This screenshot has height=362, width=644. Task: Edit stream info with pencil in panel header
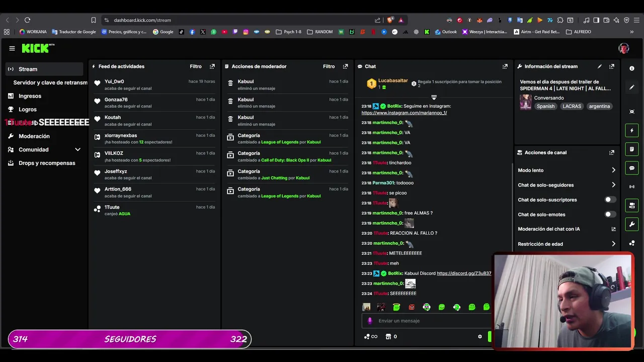coord(600,66)
